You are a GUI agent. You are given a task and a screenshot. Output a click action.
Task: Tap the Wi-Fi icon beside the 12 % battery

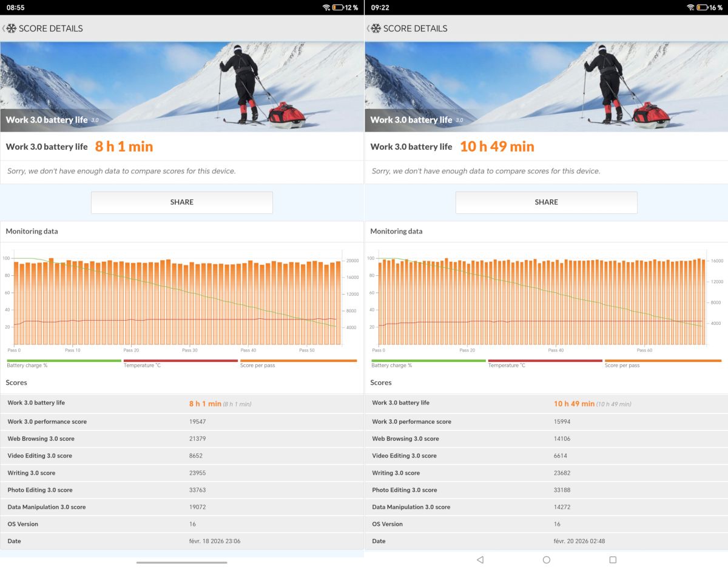pos(326,7)
